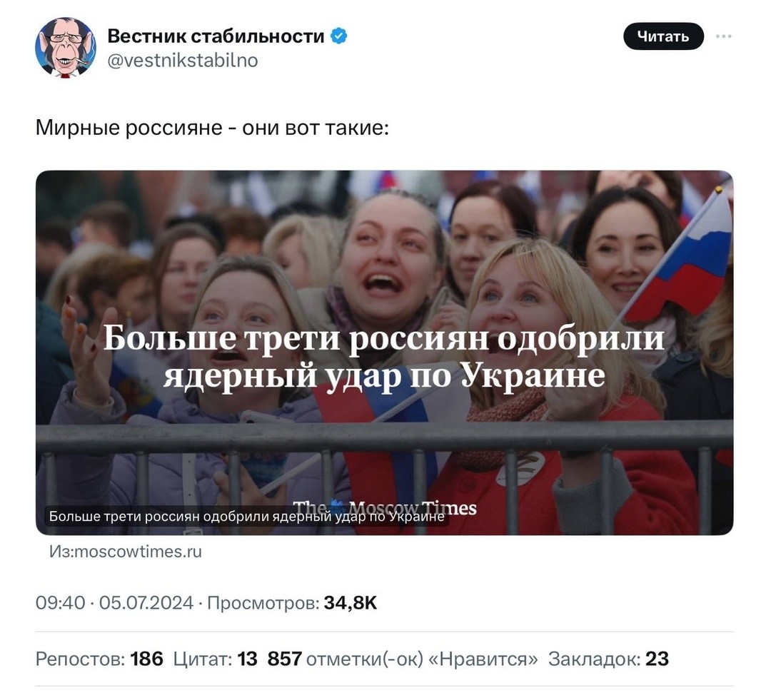Viewport: 771px width, 700px height.
Task: Click the blue verified badge icon
Action: [x=339, y=36]
